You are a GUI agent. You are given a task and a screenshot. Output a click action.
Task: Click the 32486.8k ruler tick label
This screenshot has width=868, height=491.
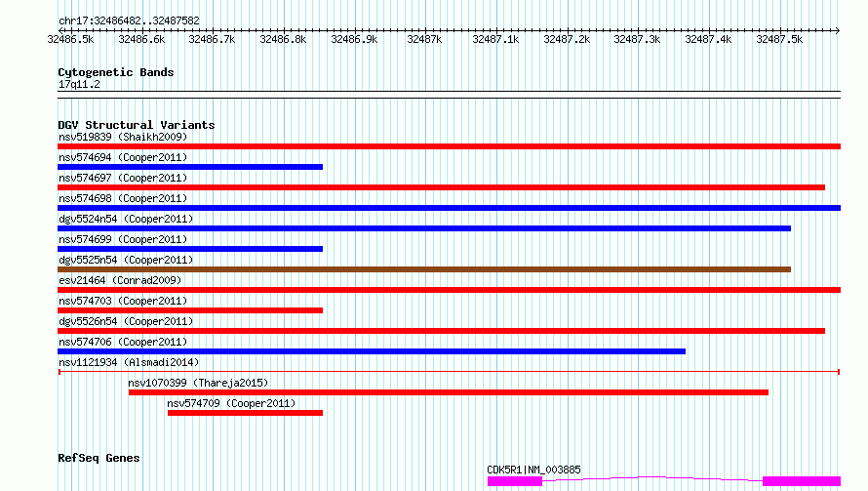283,39
